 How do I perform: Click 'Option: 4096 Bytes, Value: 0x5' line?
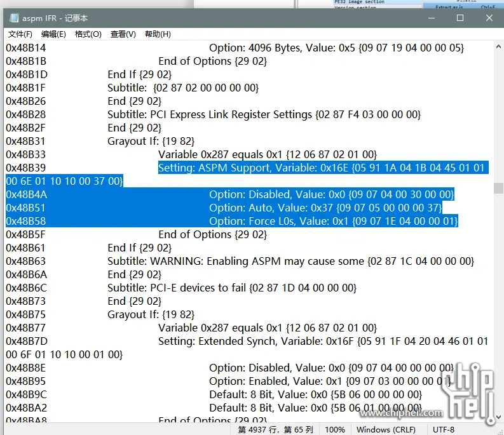coord(337,48)
